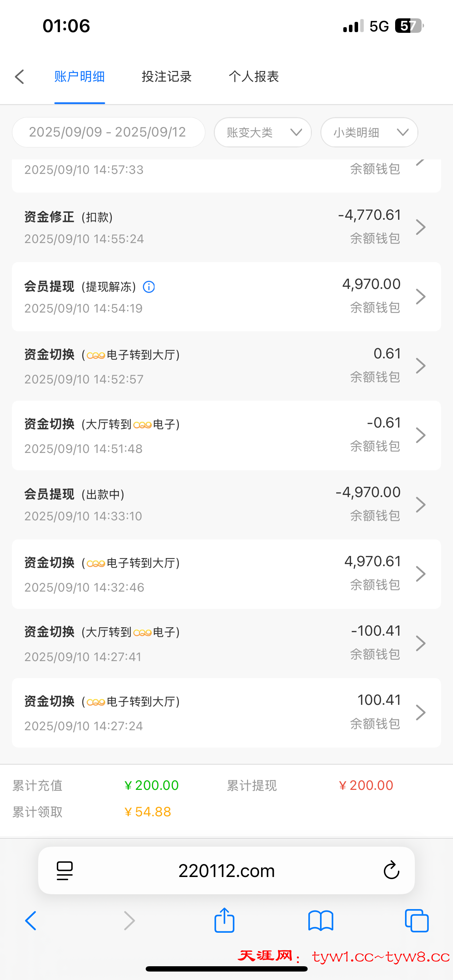Open the 账变大类 dropdown
Viewport: 453px width, 980px height.
(263, 132)
